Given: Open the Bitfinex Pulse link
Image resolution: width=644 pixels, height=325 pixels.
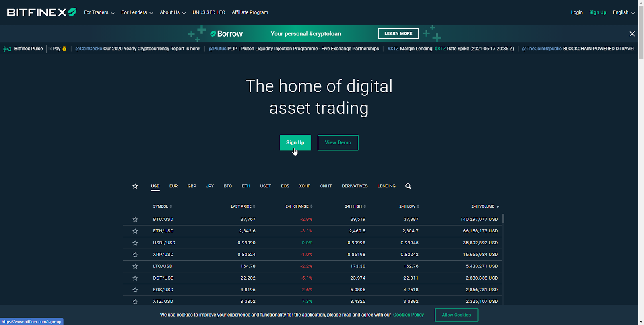Looking at the screenshot, I should (29, 49).
